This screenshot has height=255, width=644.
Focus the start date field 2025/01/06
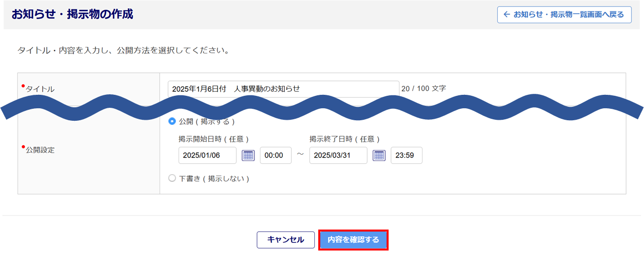208,155
